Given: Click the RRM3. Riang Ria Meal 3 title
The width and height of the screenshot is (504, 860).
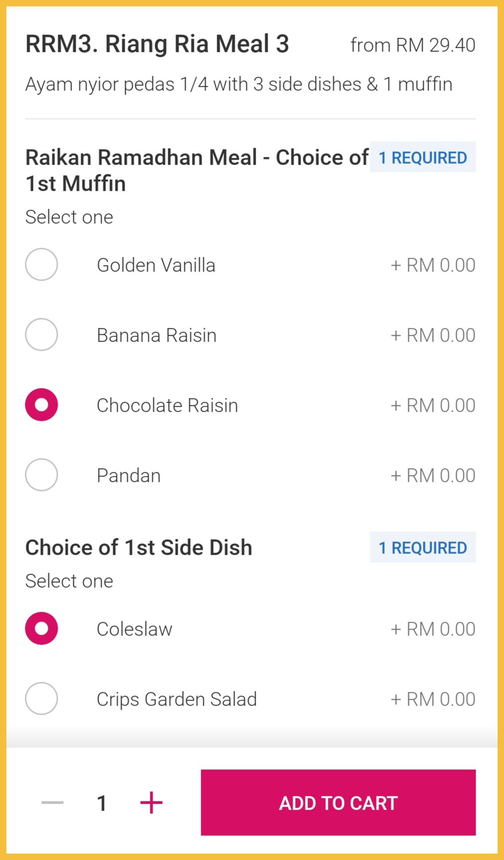Looking at the screenshot, I should coord(157,44).
